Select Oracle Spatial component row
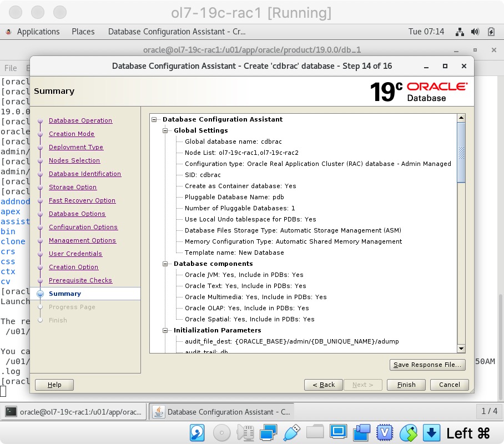This screenshot has width=504, height=444. 249,319
